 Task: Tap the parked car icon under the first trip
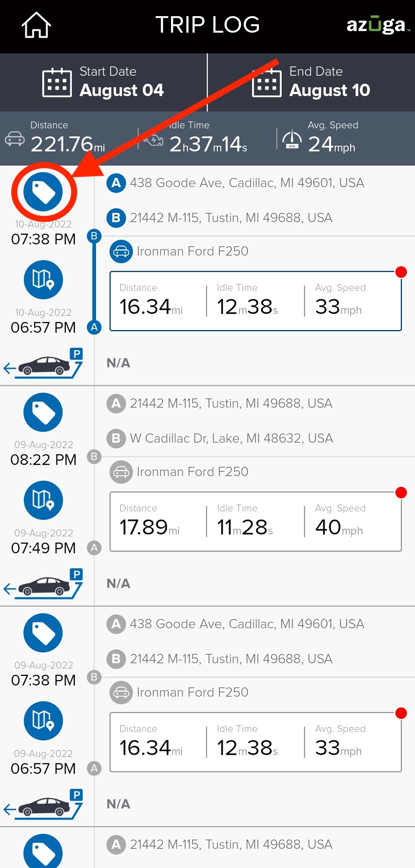click(x=43, y=363)
